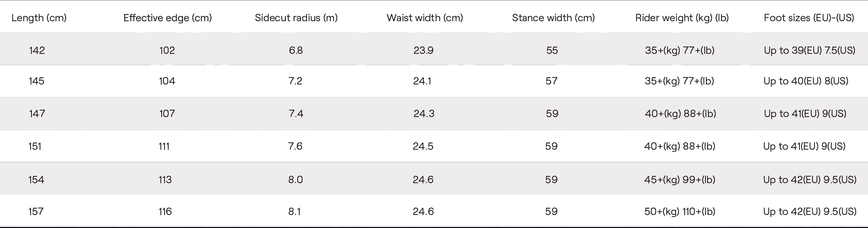Viewport: 868px width, 228px height.
Task: Click the Foot sizes (EU)-(US) header
Action: [x=809, y=18]
